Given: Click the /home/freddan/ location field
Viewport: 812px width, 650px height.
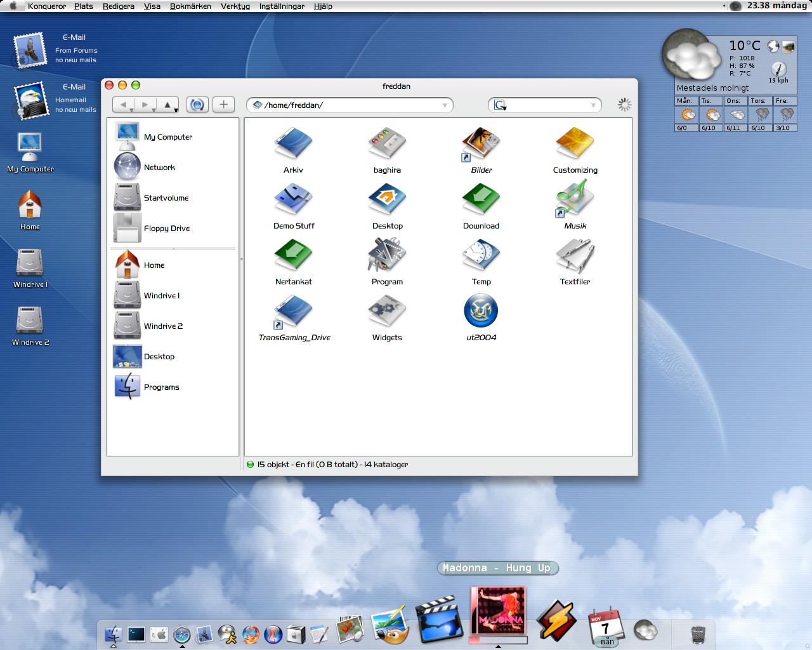Looking at the screenshot, I should pos(349,105).
